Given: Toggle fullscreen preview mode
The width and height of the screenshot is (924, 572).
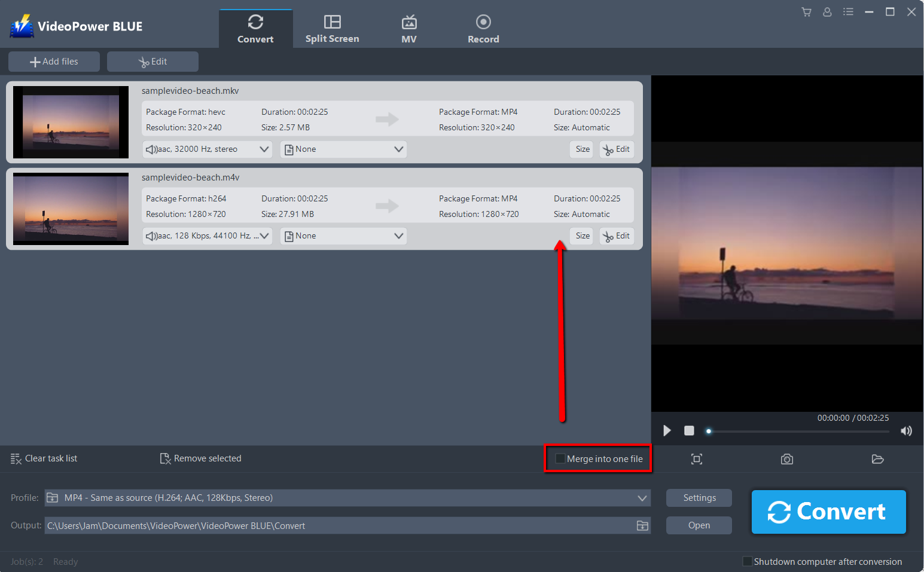Looking at the screenshot, I should click(x=696, y=459).
